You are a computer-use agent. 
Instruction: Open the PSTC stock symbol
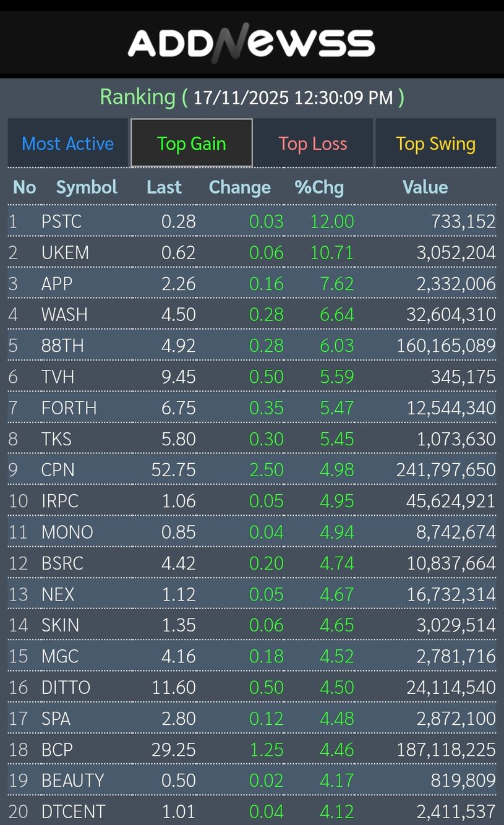coord(61,221)
